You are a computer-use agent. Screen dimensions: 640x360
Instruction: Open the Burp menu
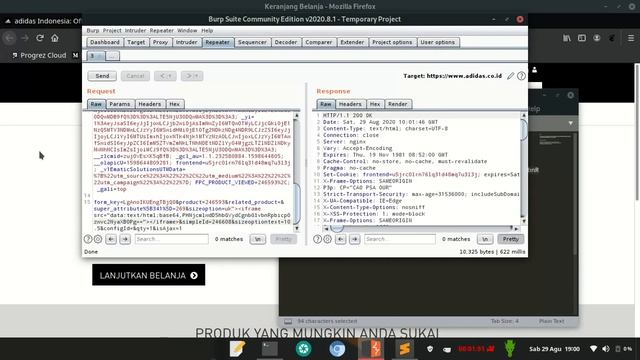93,31
